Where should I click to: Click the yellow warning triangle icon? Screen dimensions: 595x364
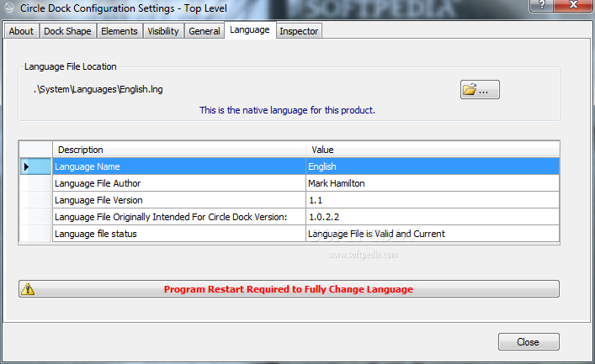(x=28, y=289)
